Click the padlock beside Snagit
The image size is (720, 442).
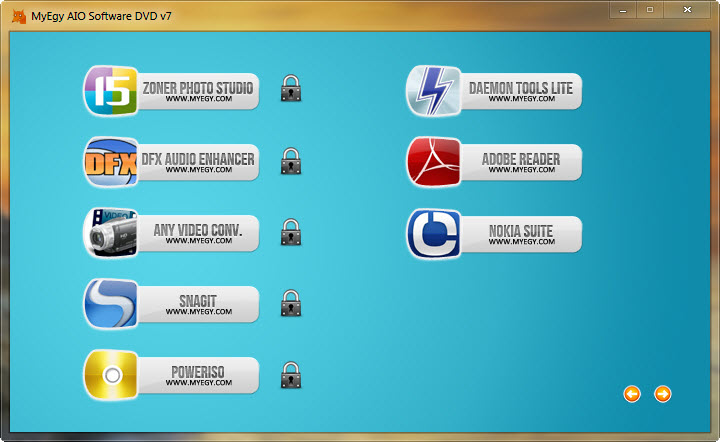(x=291, y=303)
